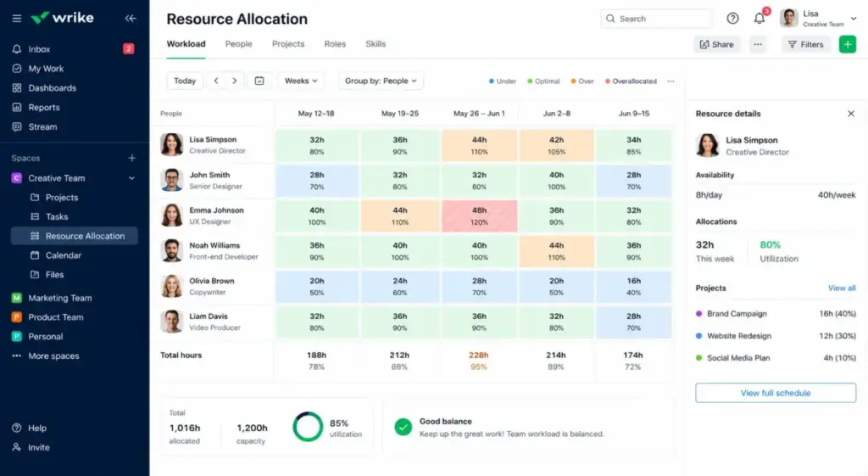
Task: Go to the next week arrow
Action: [x=235, y=81]
